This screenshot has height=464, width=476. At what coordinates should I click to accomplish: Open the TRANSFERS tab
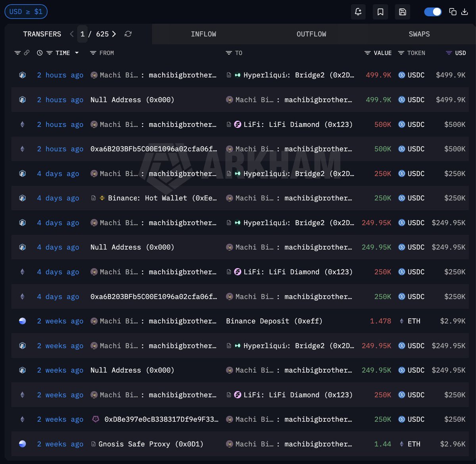(x=42, y=34)
